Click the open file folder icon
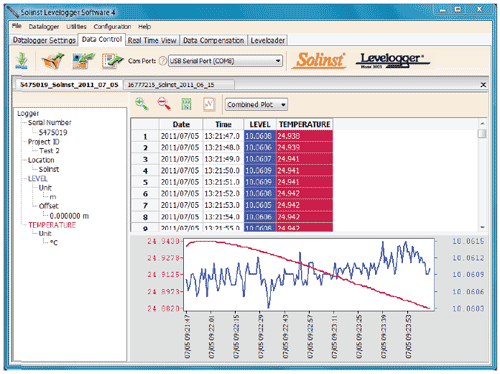This screenshot has height=374, width=500. 53,61
